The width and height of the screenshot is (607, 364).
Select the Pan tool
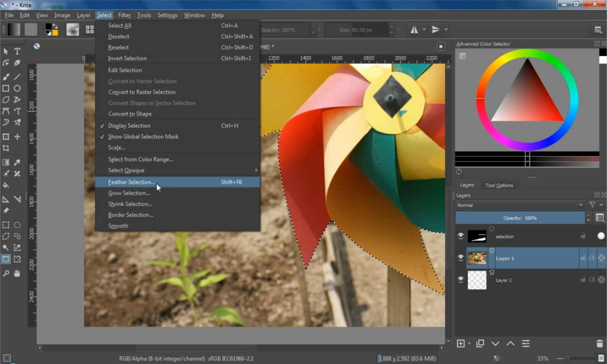click(17, 273)
